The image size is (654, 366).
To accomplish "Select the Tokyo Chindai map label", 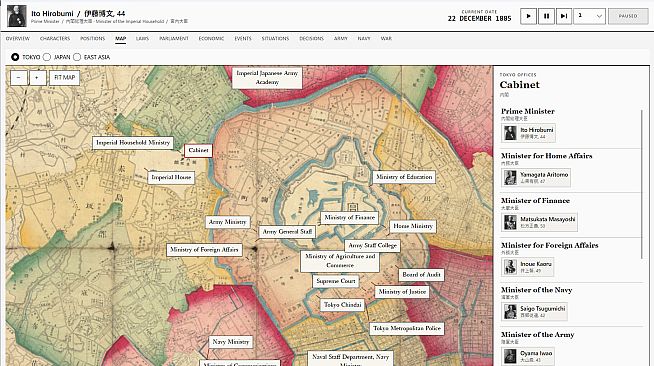I will (342, 305).
